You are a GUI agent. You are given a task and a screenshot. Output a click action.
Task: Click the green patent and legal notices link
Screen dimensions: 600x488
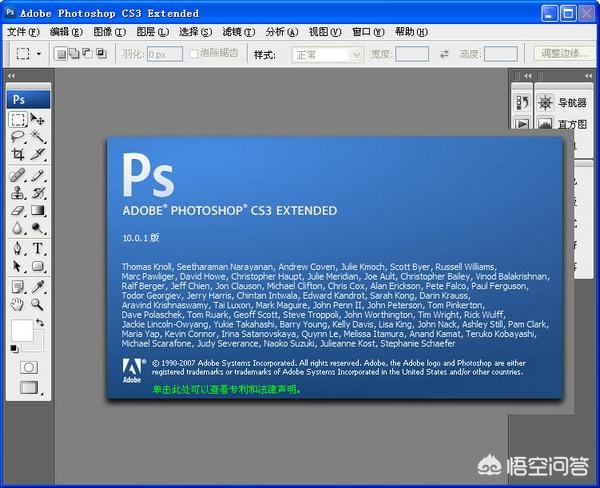[x=227, y=389]
